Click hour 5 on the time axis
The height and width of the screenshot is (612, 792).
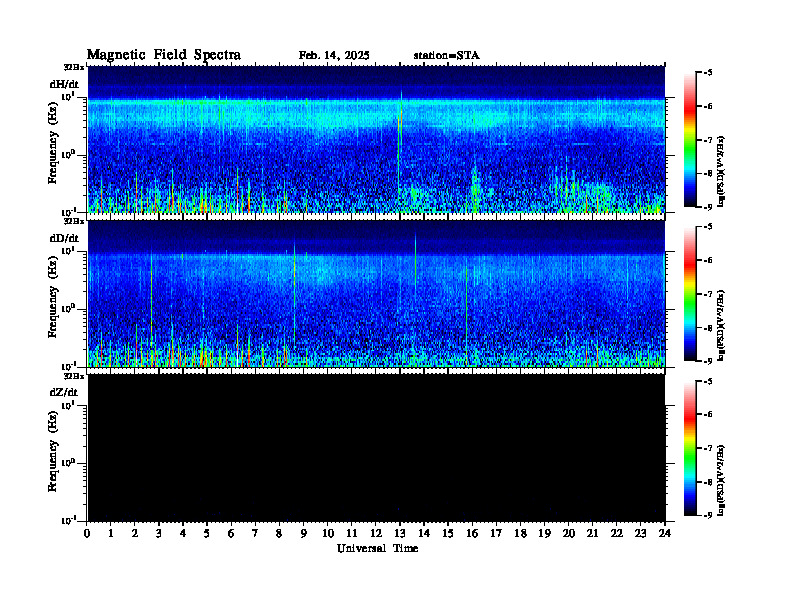pyautogui.click(x=207, y=534)
